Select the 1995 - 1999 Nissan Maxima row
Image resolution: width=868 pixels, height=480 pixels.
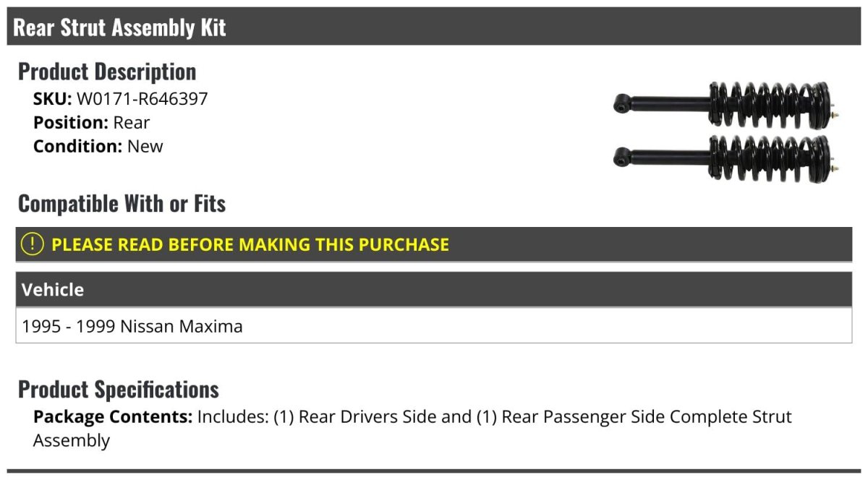132,327
